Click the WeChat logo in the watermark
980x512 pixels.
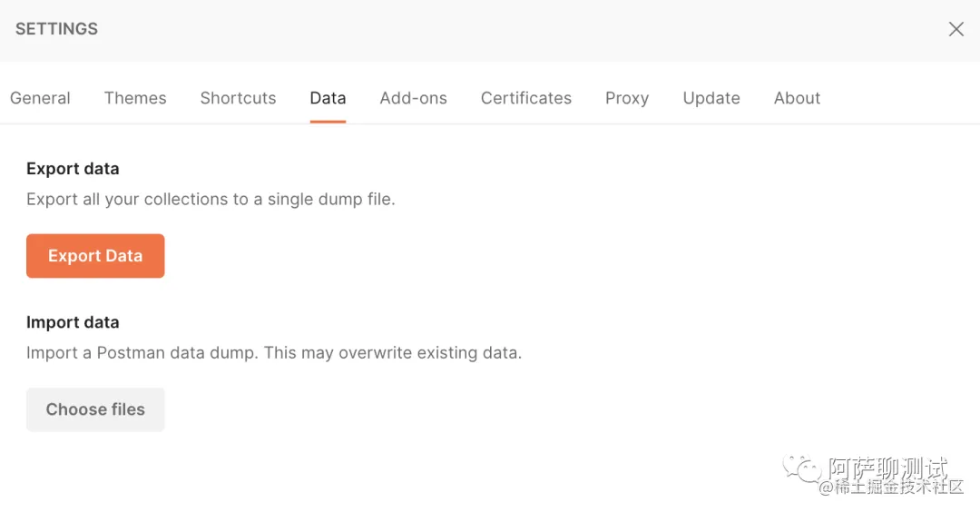click(801, 468)
